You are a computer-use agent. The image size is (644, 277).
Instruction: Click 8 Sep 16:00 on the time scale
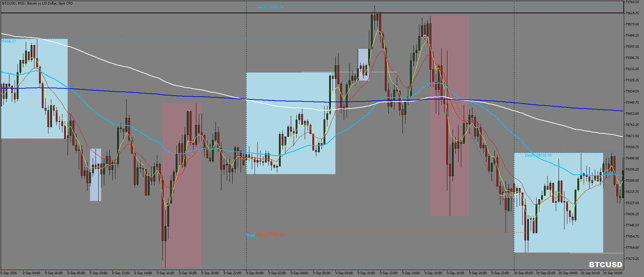(x=166, y=273)
